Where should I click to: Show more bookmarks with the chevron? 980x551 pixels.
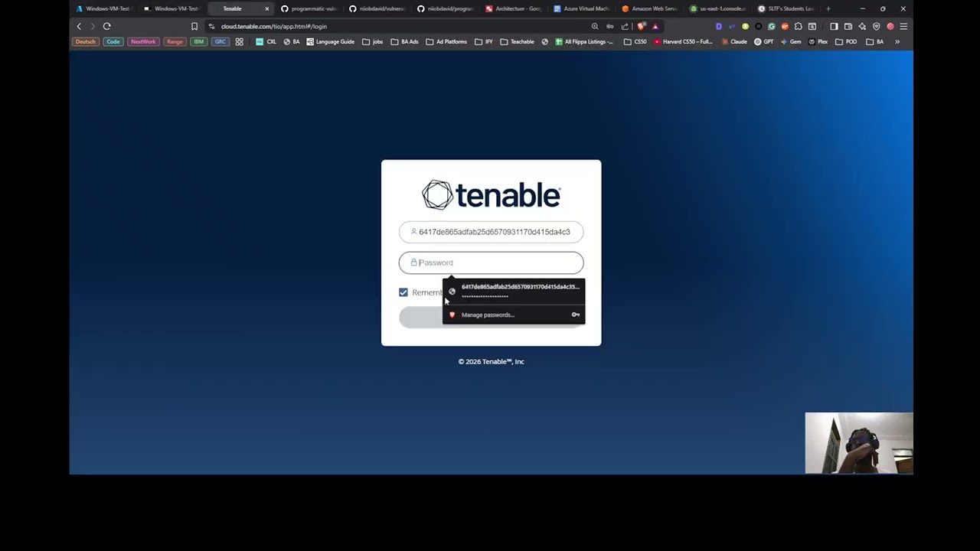[897, 41]
